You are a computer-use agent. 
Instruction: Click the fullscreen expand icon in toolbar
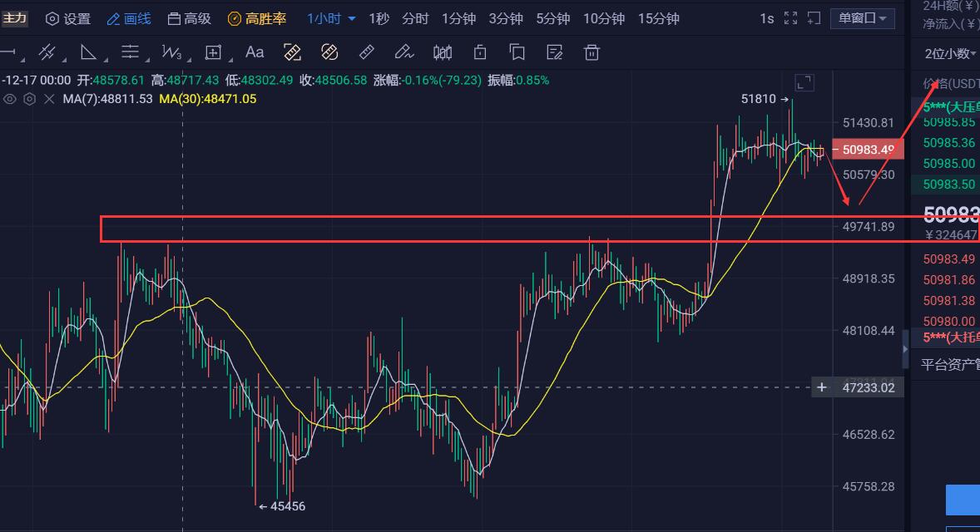pos(791,18)
